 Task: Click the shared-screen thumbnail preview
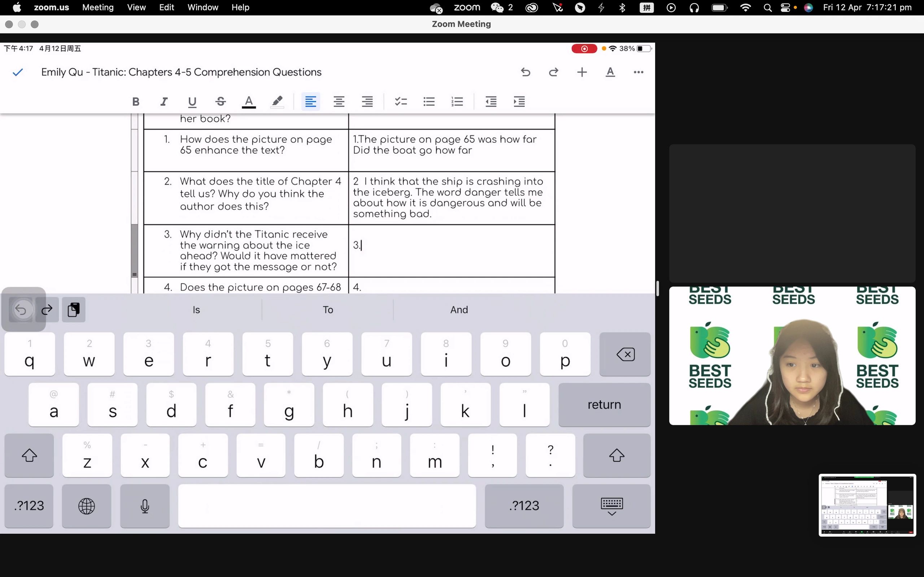click(x=867, y=505)
